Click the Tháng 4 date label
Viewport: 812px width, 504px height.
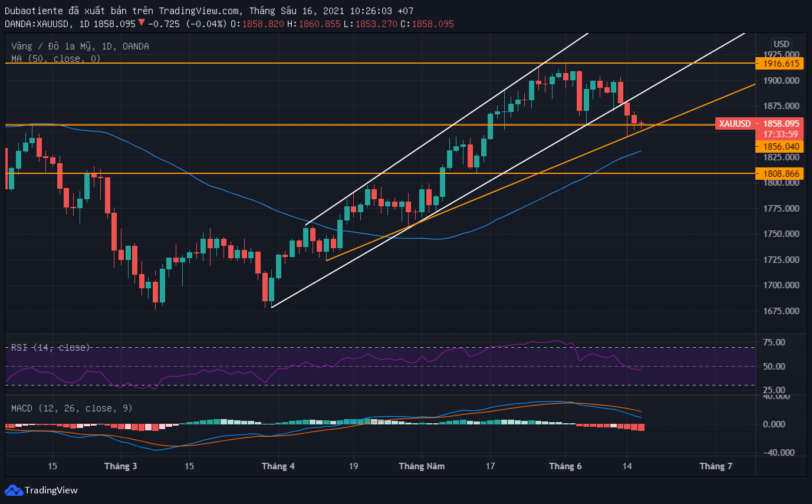[x=278, y=466]
